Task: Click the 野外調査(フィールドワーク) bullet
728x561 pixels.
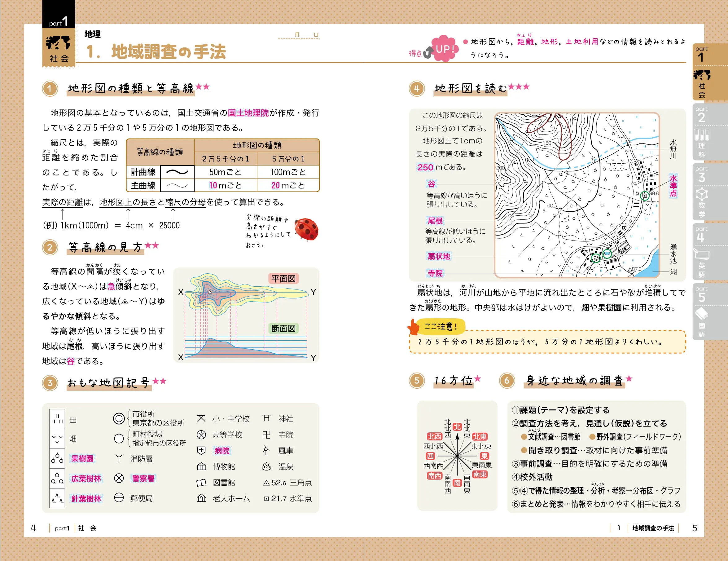Action: point(635,437)
